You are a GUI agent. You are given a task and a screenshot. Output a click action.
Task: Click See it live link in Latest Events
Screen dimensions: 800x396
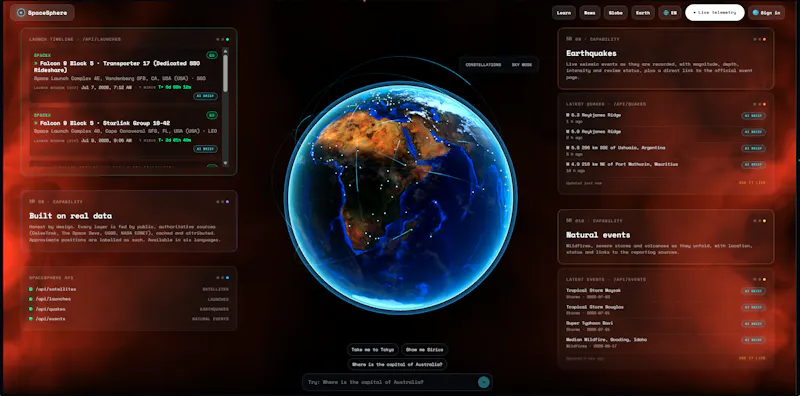[x=752, y=358]
